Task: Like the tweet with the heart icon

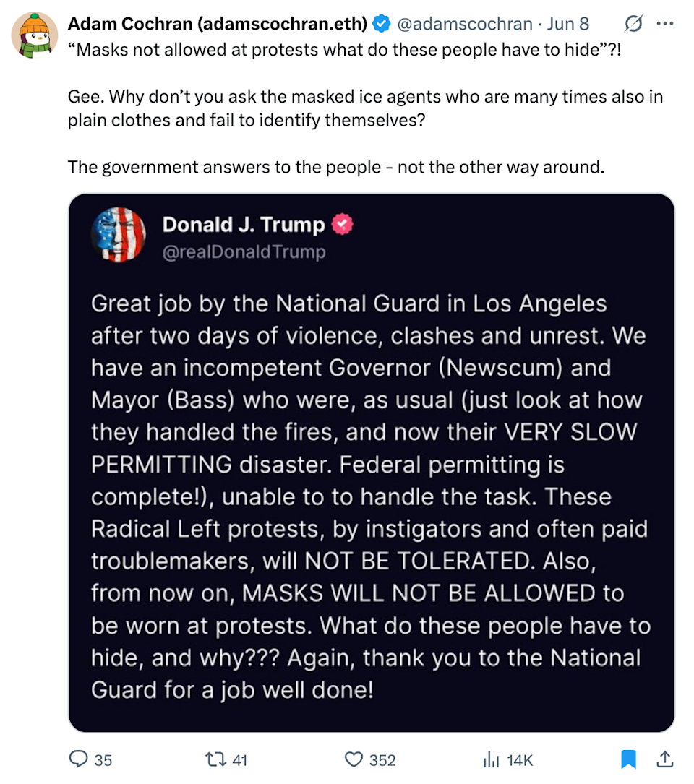Action: [354, 759]
